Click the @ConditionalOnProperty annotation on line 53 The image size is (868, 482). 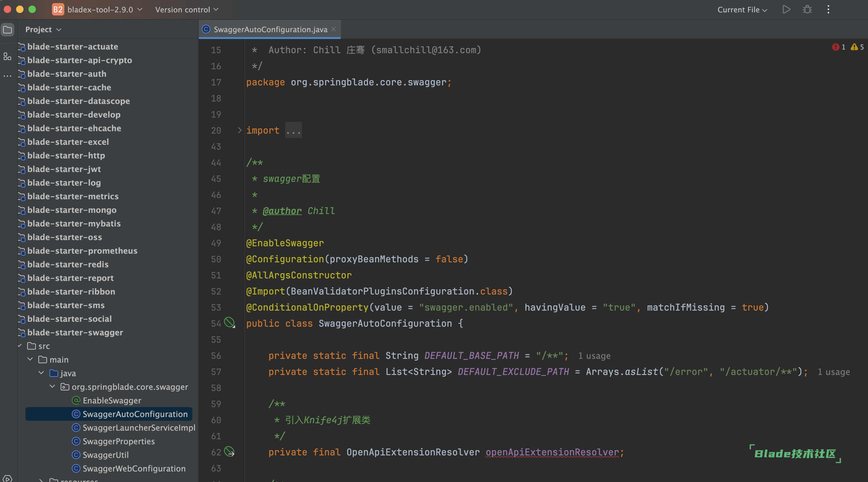307,308
